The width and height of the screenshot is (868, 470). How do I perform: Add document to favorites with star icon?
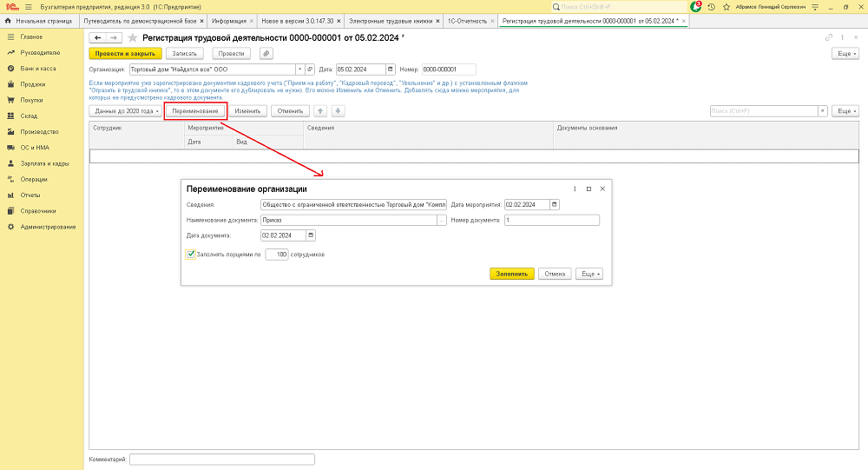tap(133, 38)
